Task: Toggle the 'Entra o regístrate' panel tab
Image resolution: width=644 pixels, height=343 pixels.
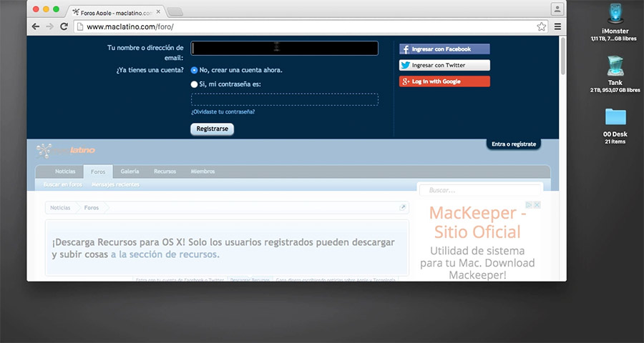Action: [513, 144]
